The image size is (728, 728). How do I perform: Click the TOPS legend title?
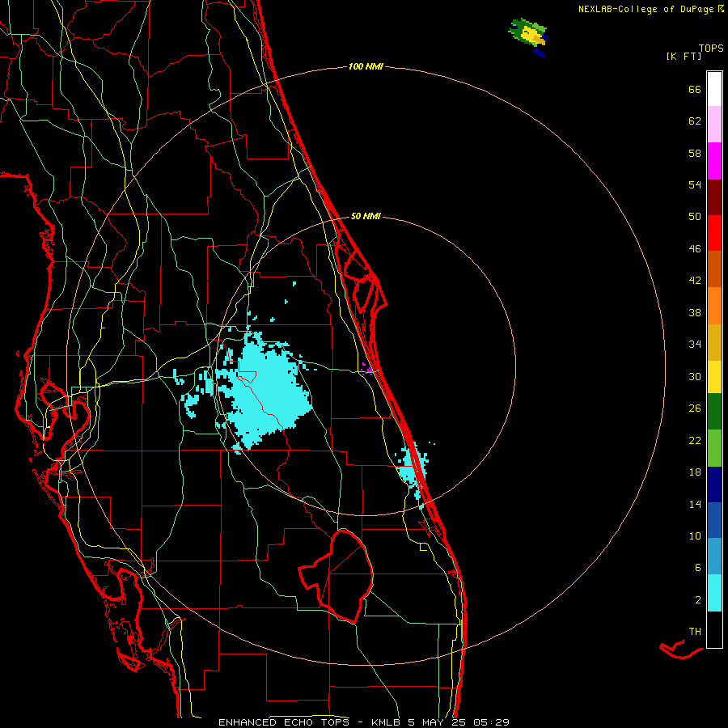711,48
